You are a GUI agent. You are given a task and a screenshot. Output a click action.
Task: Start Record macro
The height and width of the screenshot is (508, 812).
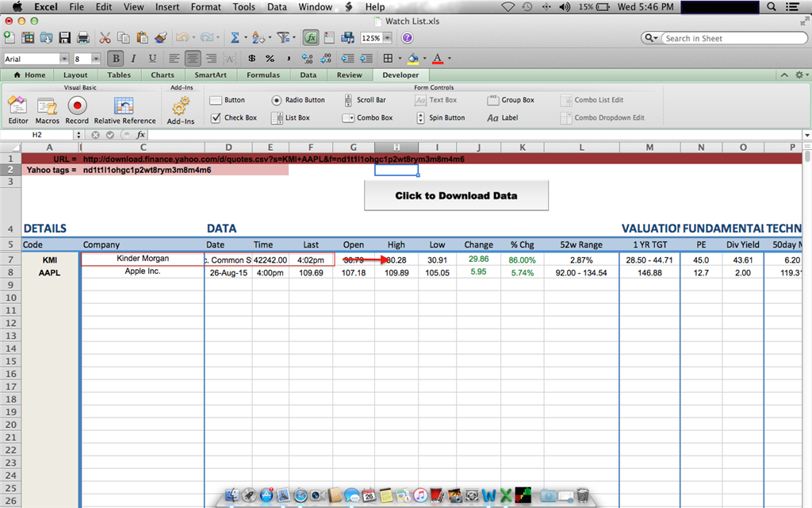click(77, 110)
